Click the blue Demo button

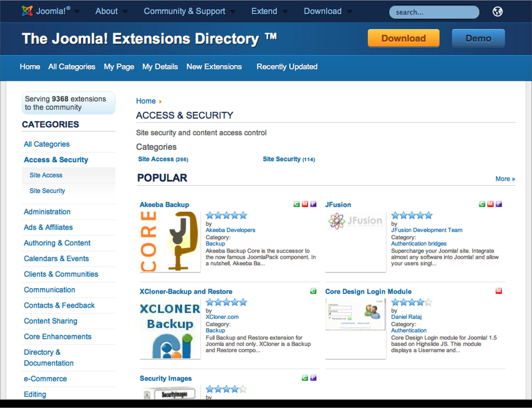478,38
